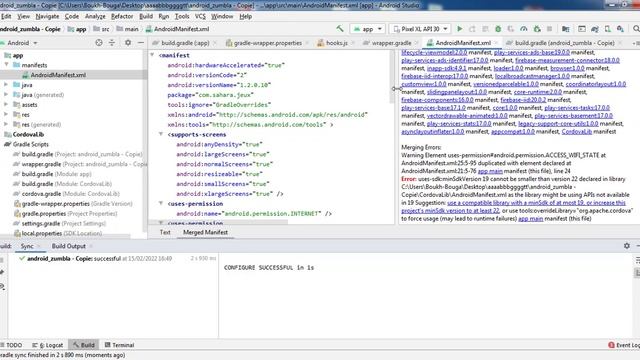This screenshot has width=640, height=360.
Task: Collapse the supports-screens node
Action: pyautogui.click(x=161, y=134)
